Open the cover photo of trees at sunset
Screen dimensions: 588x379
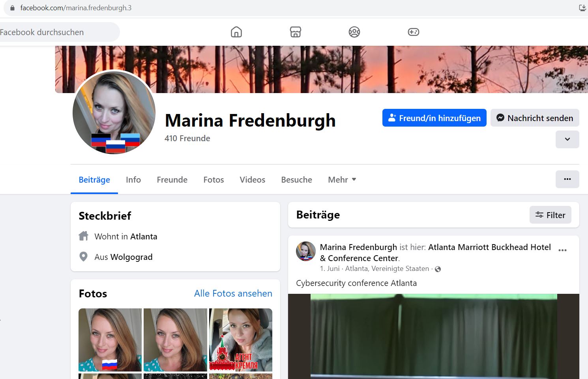(x=321, y=69)
